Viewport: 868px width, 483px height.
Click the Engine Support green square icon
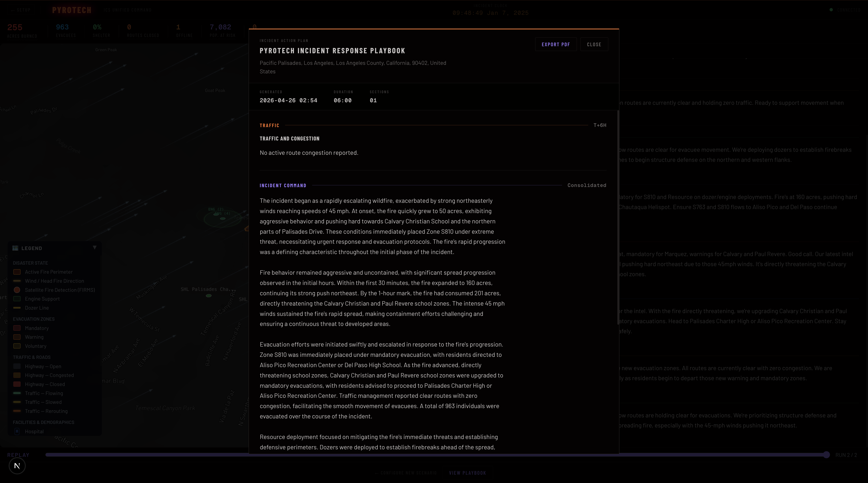point(17,299)
